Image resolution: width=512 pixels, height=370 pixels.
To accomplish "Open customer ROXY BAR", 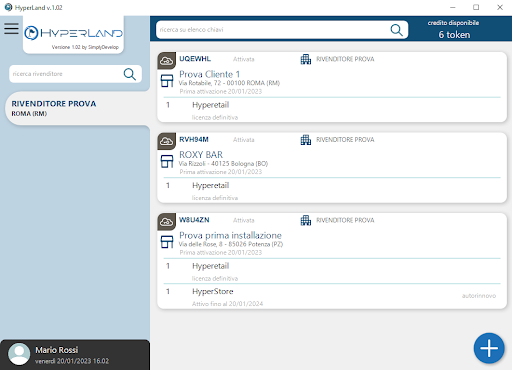I will [x=201, y=155].
